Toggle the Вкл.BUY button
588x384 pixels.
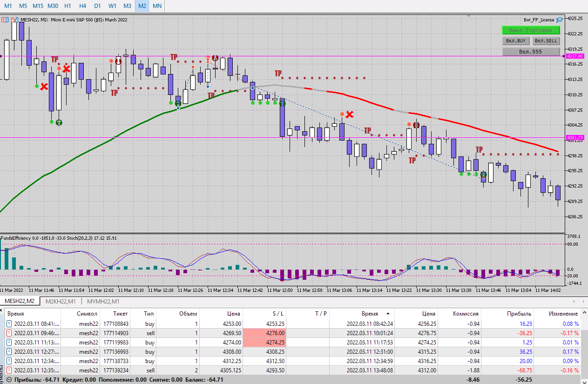pyautogui.click(x=516, y=41)
